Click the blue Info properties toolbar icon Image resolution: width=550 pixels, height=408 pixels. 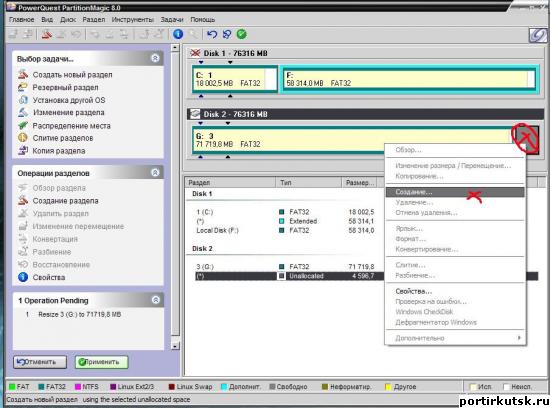pos(178,34)
